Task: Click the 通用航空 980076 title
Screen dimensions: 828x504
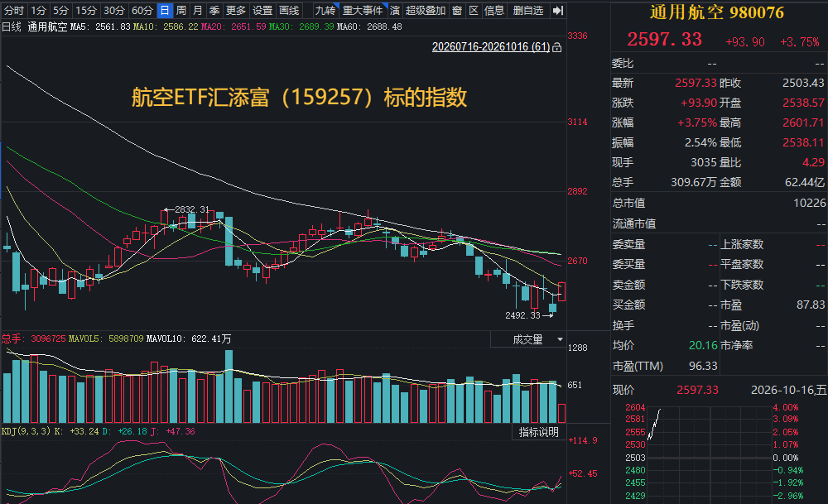Action: [716, 12]
